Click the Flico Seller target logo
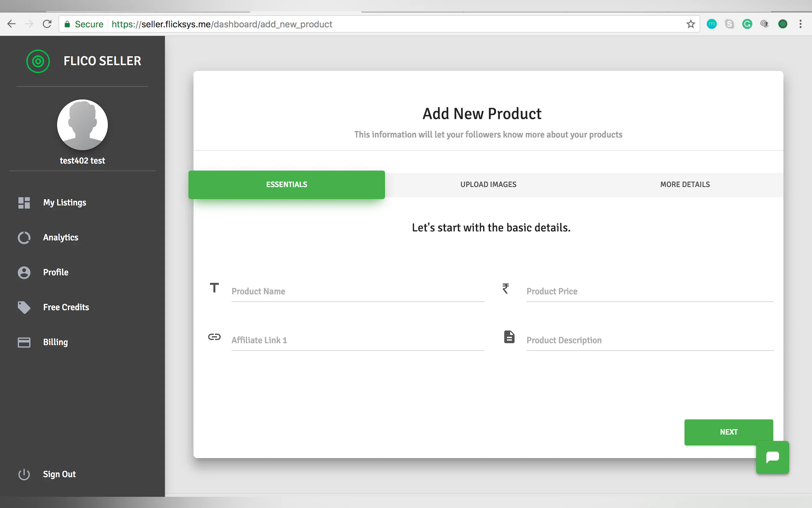Screen dimensions: 812x508 point(38,61)
